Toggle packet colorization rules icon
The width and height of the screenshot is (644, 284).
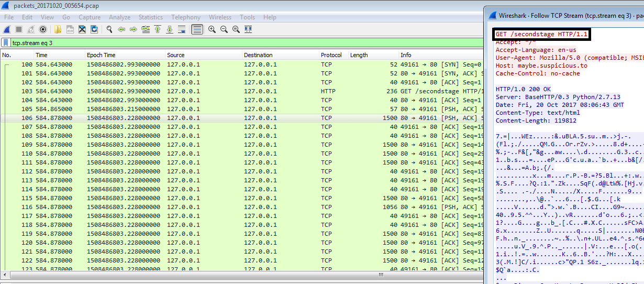(x=197, y=29)
